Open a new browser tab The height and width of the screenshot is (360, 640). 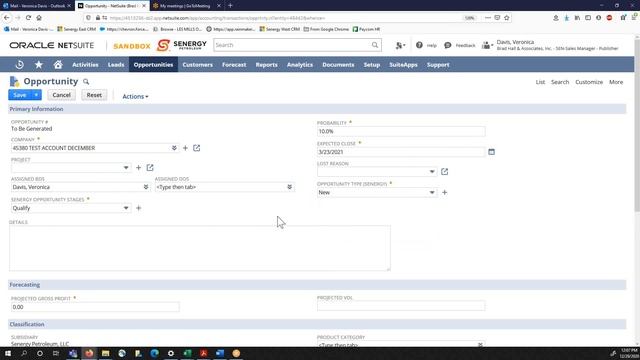230,5
